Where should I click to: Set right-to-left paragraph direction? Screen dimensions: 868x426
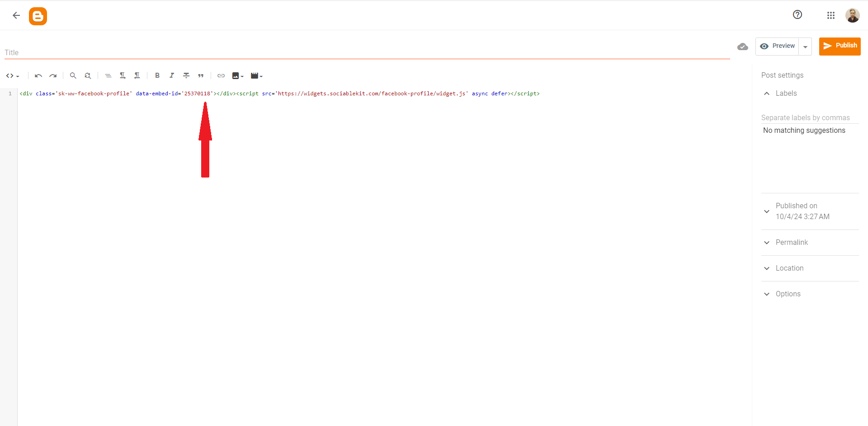click(x=137, y=75)
